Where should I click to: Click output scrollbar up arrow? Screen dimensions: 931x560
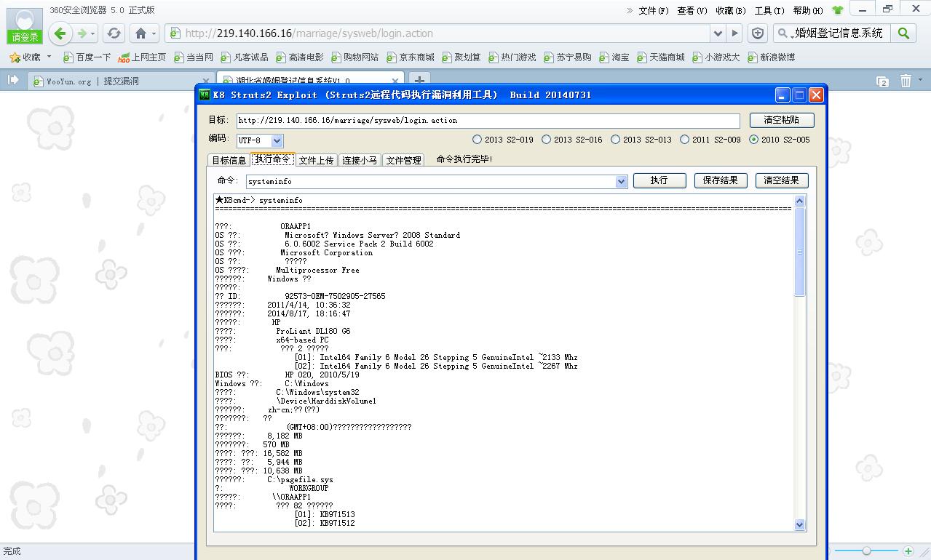pos(799,201)
